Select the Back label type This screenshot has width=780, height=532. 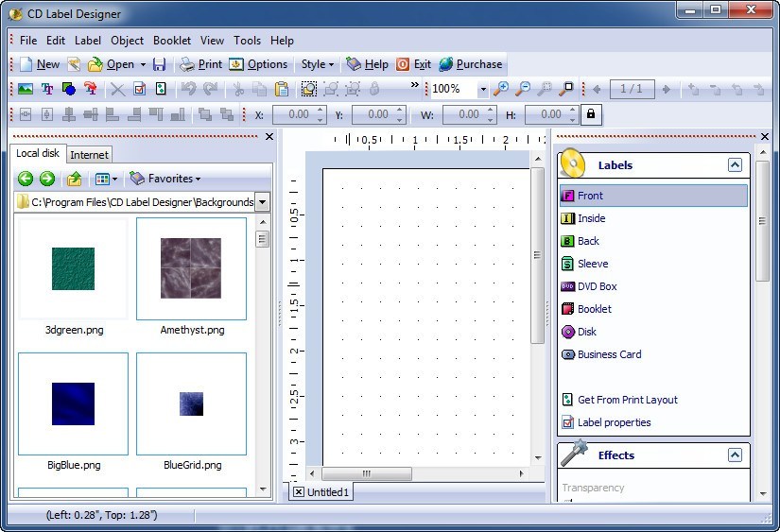pyautogui.click(x=580, y=241)
